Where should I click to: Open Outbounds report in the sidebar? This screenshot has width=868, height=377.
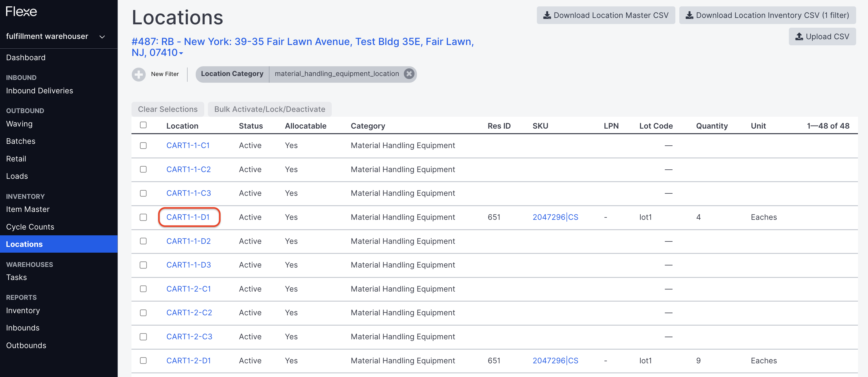(26, 346)
